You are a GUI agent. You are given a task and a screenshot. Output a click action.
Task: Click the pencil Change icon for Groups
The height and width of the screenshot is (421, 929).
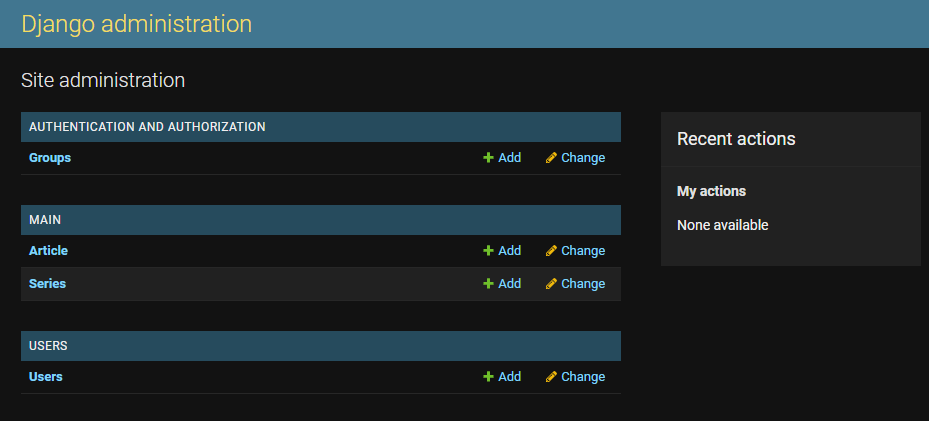(551, 158)
